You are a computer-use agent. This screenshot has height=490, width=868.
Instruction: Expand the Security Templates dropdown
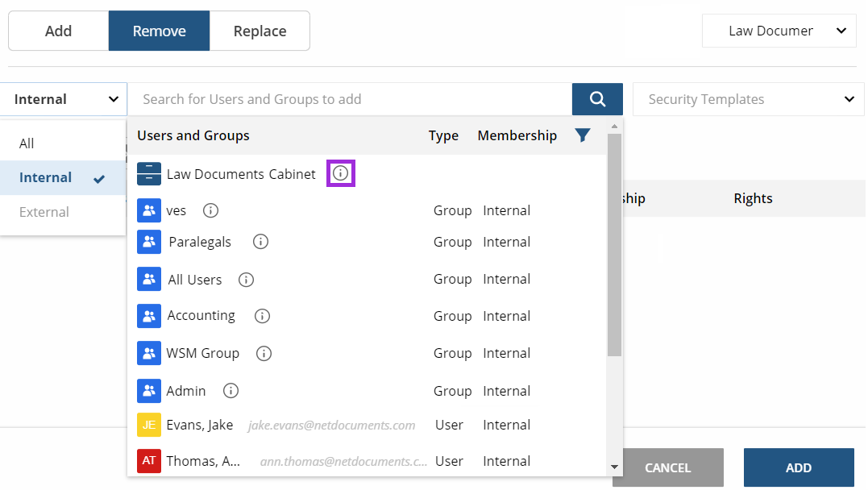click(747, 98)
